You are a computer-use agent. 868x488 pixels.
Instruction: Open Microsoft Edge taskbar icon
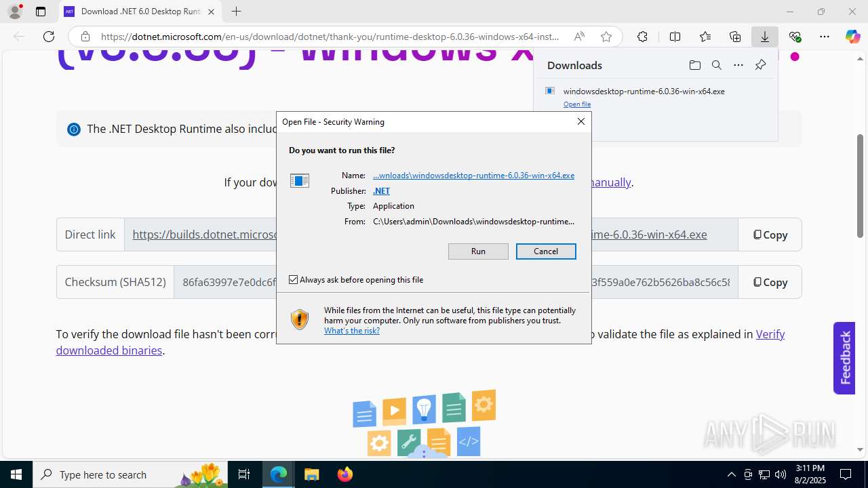pyautogui.click(x=279, y=474)
